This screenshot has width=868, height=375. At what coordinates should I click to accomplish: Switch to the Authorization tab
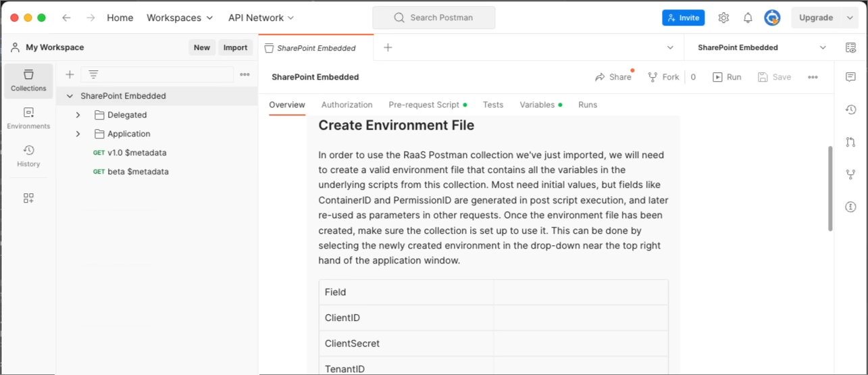click(x=347, y=105)
